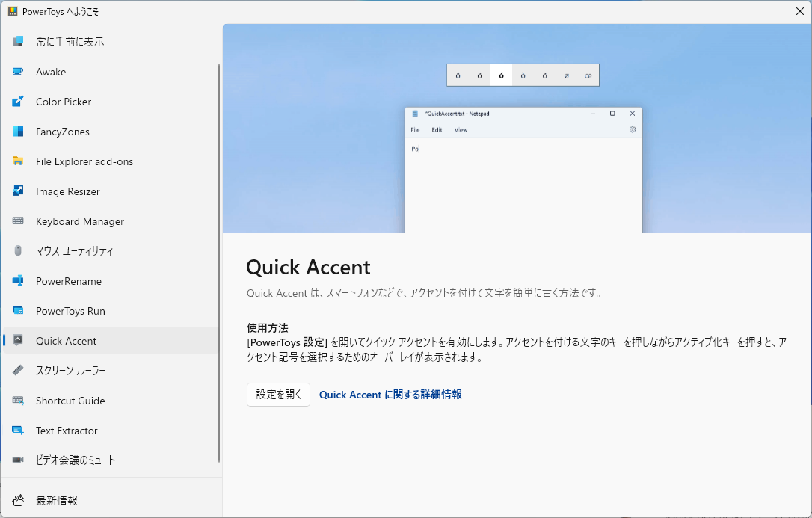Click the Always on Top (常に手前に表示) icon
812x518 pixels.
click(18, 41)
